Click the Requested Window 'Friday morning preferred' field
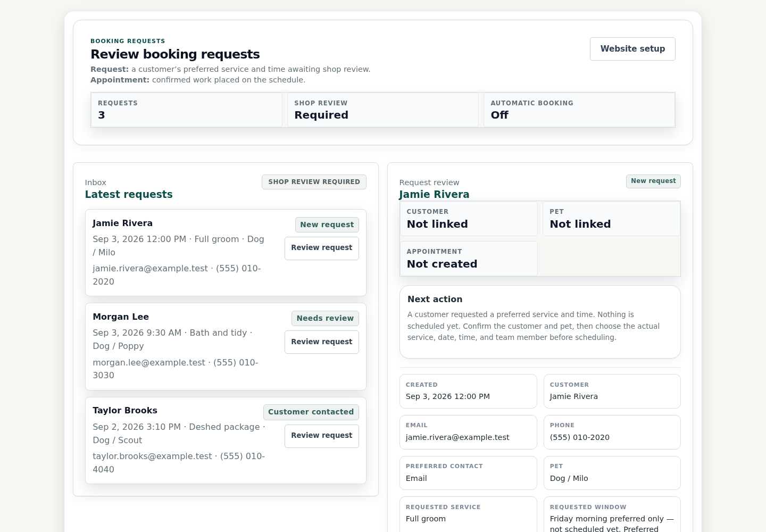The image size is (766, 532). (x=612, y=514)
